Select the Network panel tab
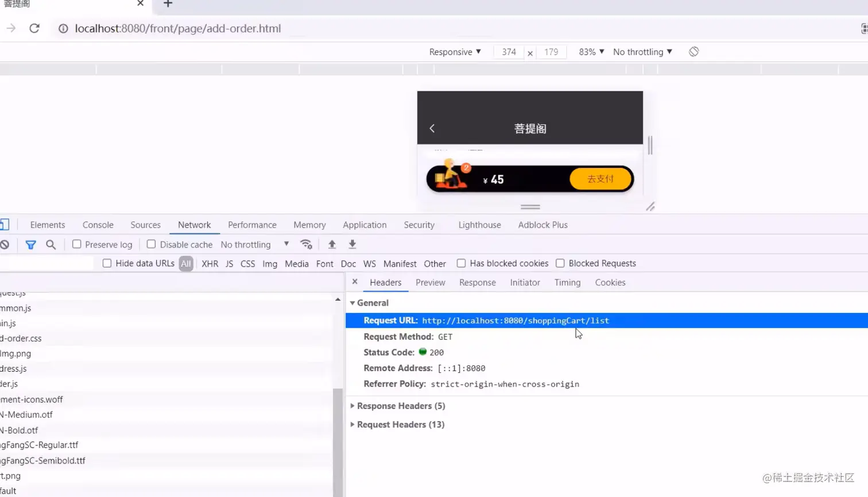 tap(194, 225)
